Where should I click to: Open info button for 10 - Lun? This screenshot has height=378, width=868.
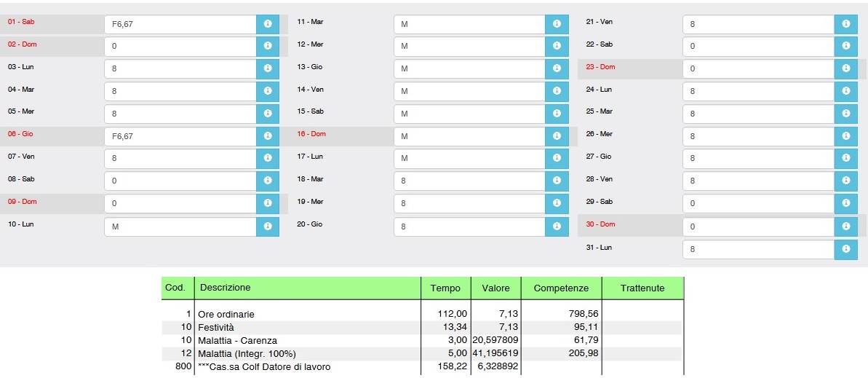click(x=267, y=227)
